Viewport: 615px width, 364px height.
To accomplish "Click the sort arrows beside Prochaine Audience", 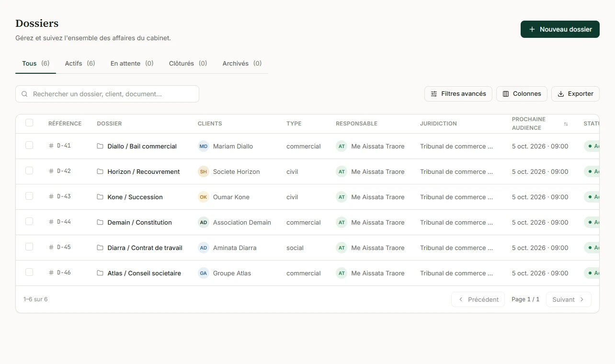I will click(566, 124).
